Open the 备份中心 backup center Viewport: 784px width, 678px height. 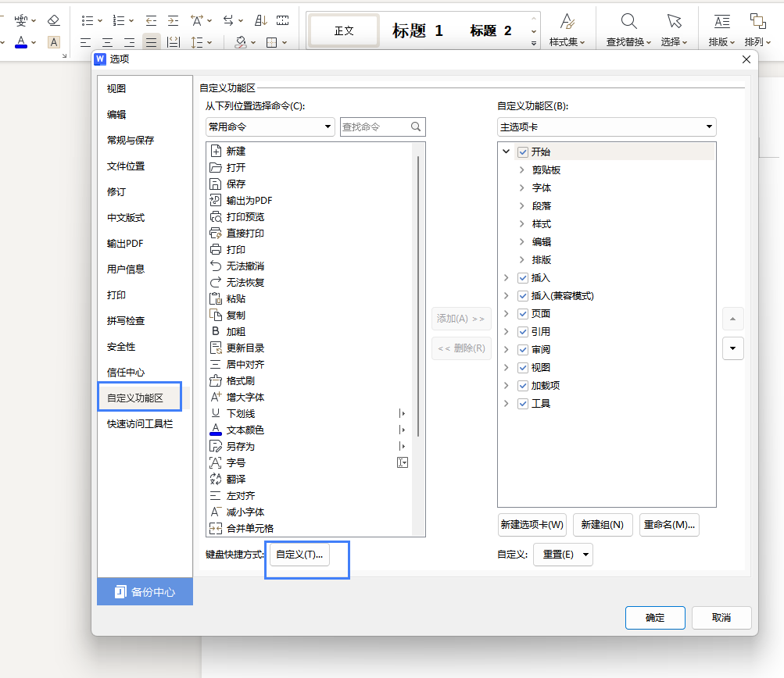pos(145,592)
